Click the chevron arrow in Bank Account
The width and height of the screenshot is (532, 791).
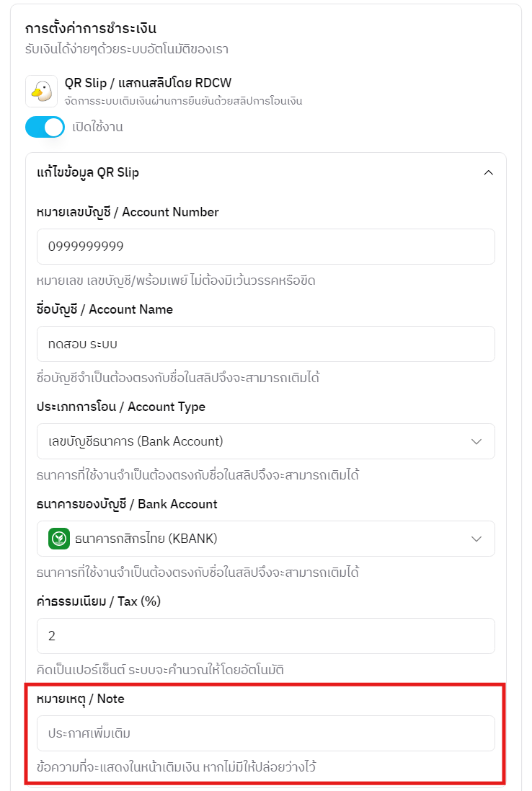(476, 539)
